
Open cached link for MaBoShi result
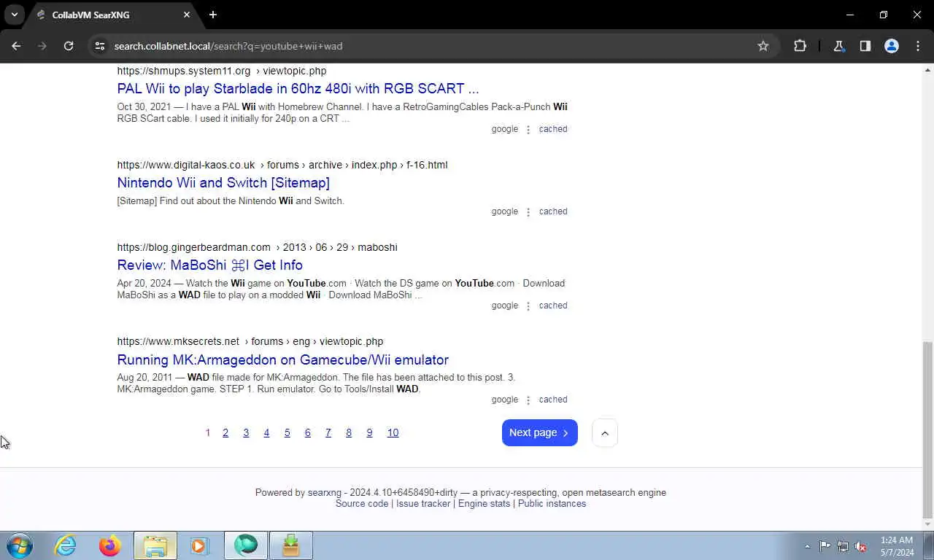pyautogui.click(x=553, y=306)
